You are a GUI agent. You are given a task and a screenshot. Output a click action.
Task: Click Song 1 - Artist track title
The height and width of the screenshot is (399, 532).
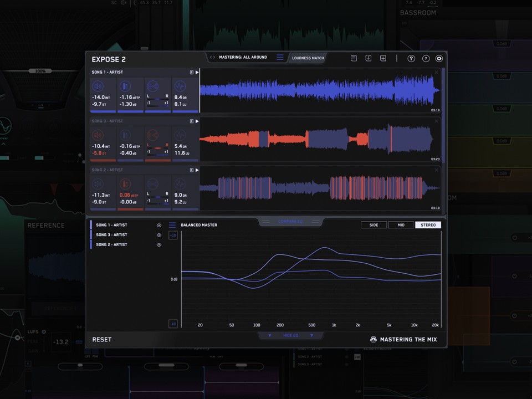click(x=107, y=72)
